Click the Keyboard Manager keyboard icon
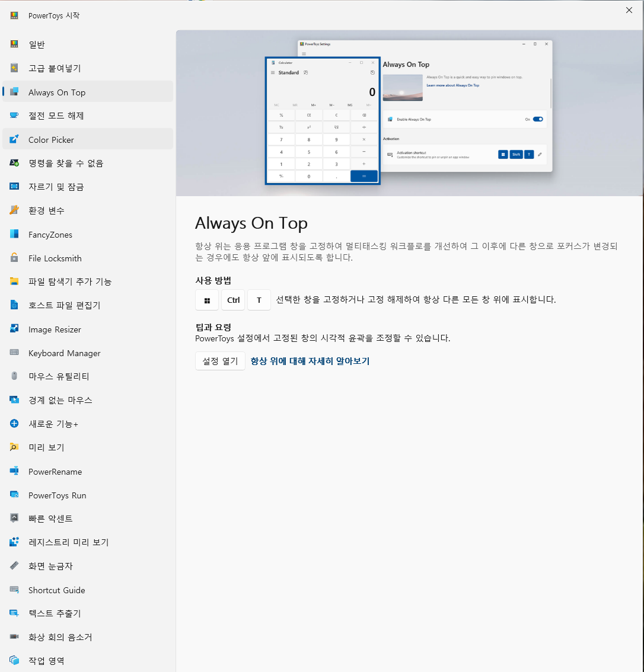Image resolution: width=644 pixels, height=672 pixels. click(14, 352)
